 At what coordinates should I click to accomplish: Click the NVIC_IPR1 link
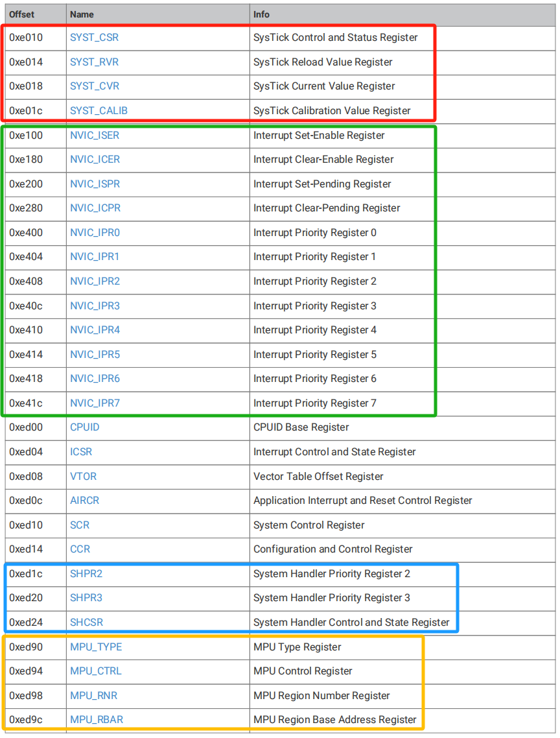[95, 257]
